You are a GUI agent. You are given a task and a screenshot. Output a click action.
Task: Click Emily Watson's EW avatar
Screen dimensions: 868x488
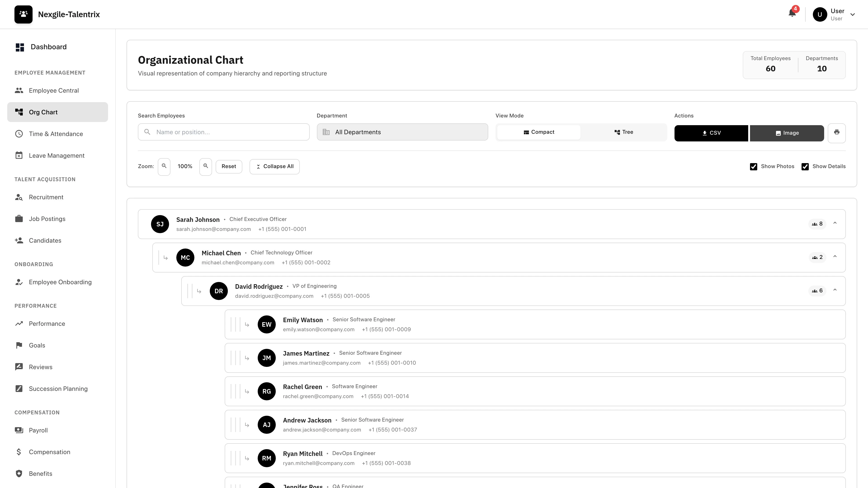point(267,324)
